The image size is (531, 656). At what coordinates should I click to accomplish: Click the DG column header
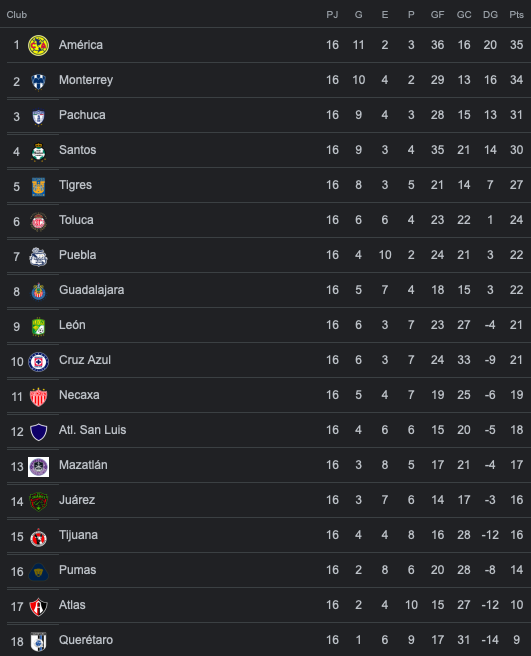[490, 15]
